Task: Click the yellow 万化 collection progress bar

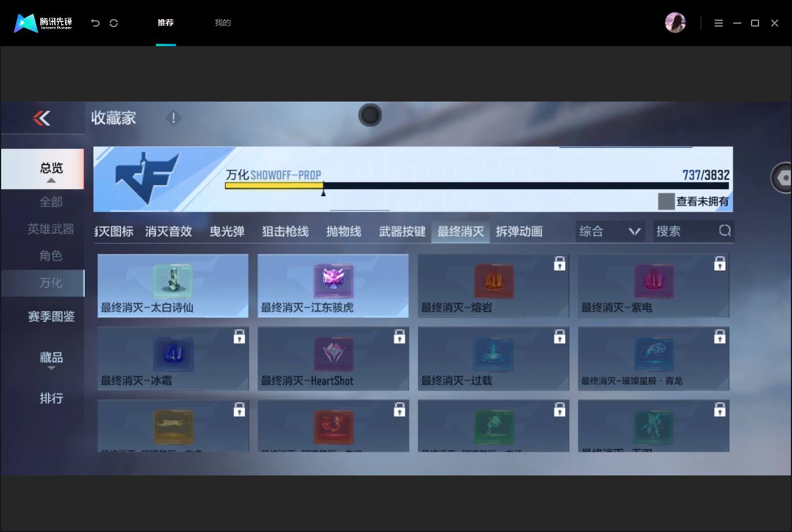Action: click(x=274, y=186)
